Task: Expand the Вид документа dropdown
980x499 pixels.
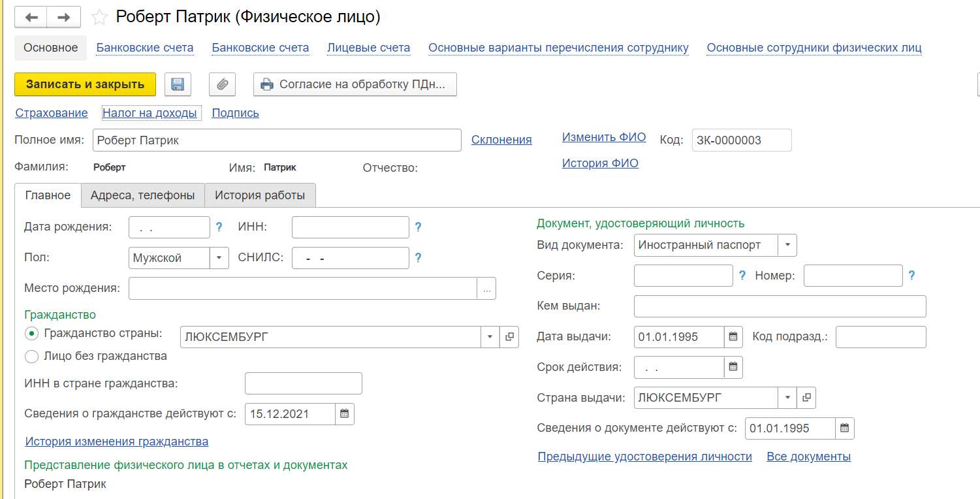Action: point(787,246)
